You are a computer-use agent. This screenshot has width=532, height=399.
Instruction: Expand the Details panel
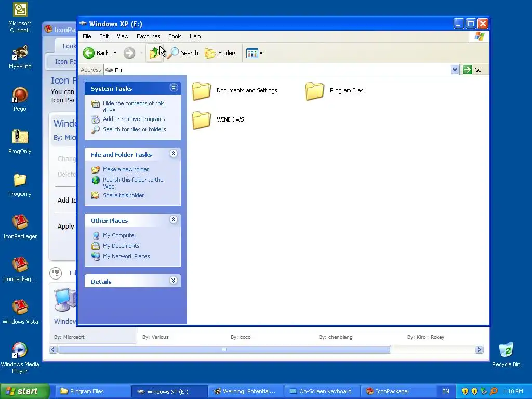tap(174, 280)
